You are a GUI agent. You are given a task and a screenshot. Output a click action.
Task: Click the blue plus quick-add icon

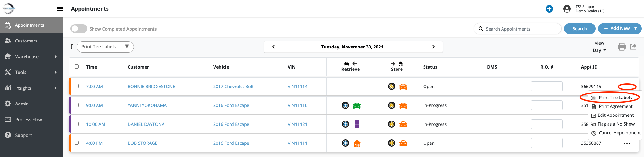coord(549,9)
